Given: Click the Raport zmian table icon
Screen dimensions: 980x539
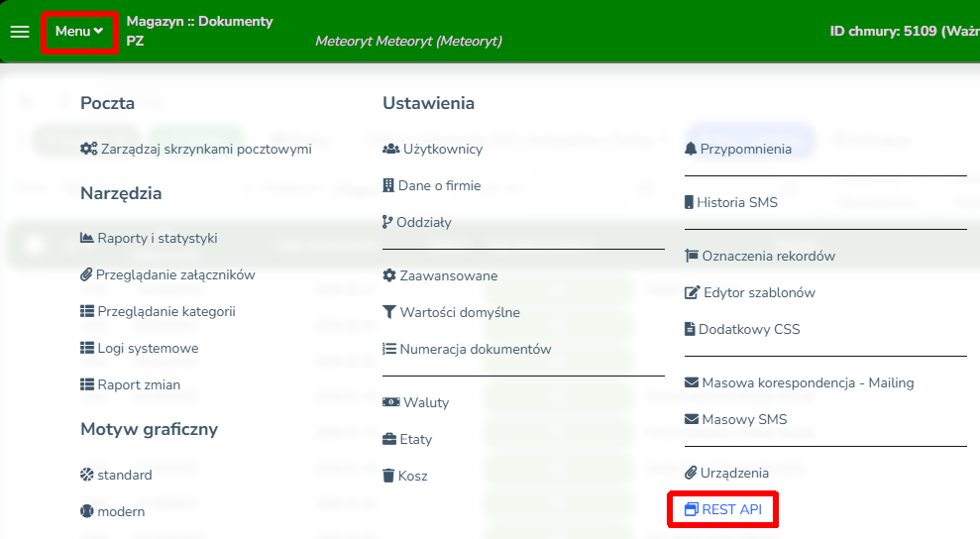Looking at the screenshot, I should (x=87, y=384).
